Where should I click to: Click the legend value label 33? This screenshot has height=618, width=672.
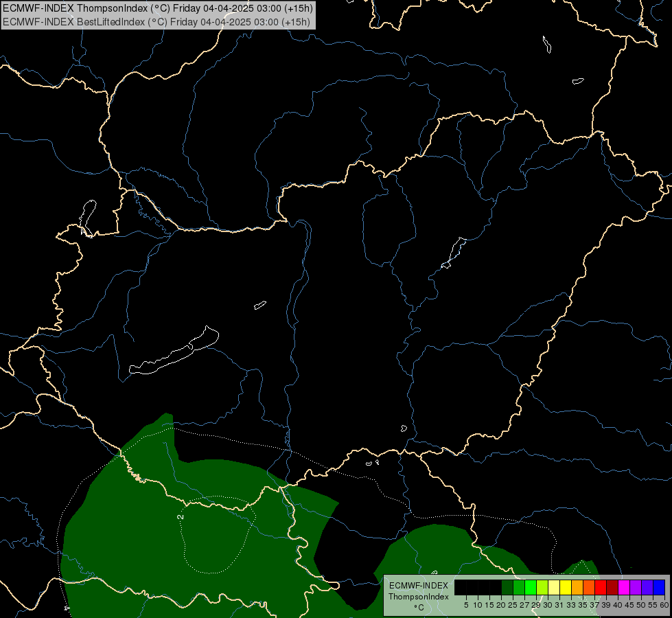pos(571,605)
